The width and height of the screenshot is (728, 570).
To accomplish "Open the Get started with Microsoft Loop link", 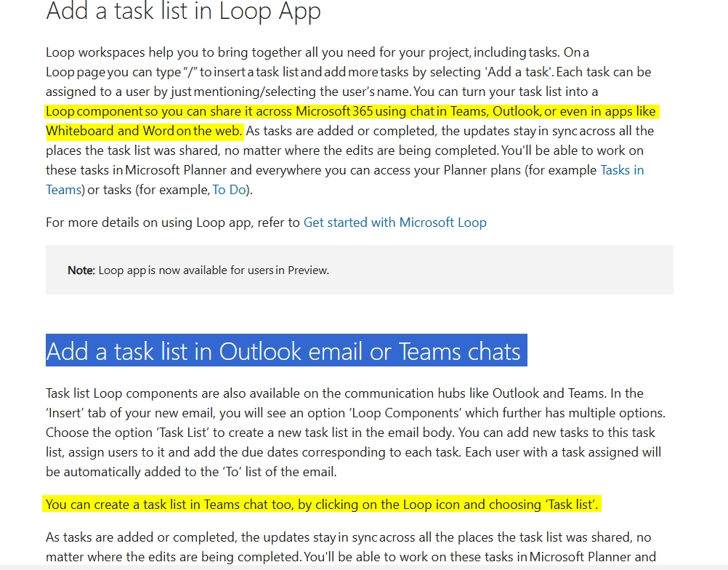I will (x=395, y=222).
